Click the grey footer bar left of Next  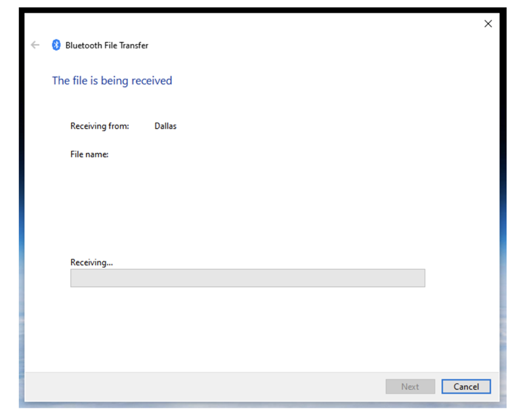tap(197, 387)
